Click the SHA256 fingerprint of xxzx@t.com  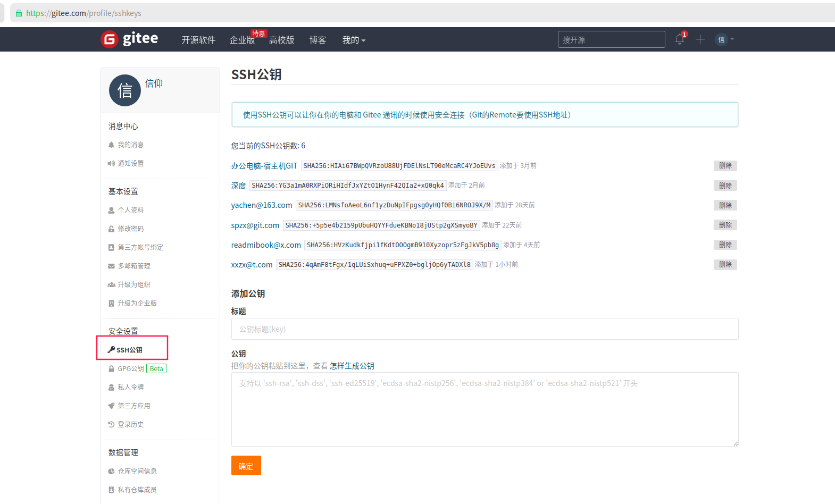tap(374, 265)
